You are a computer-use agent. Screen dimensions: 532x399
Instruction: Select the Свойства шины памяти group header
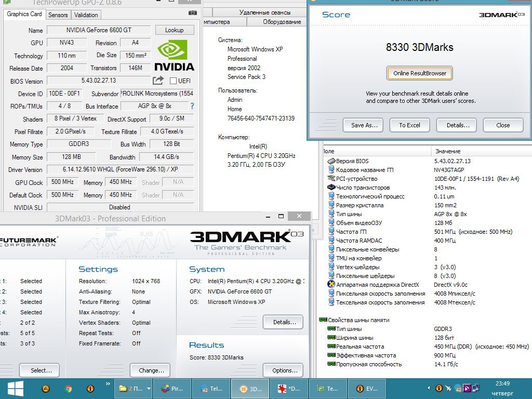(355, 320)
